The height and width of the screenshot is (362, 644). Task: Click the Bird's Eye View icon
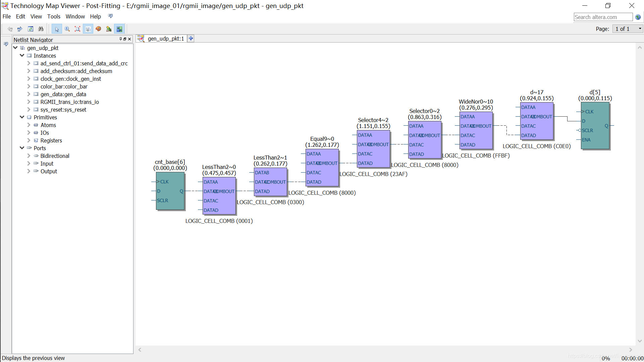109,29
